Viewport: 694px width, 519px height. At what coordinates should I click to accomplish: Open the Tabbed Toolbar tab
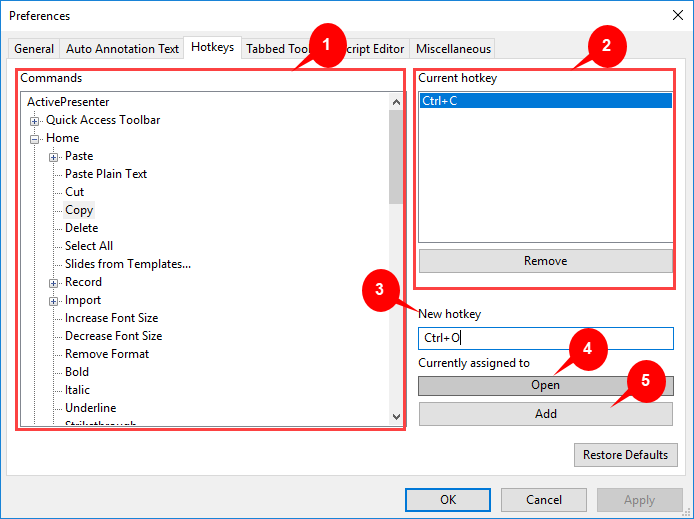[x=276, y=49]
